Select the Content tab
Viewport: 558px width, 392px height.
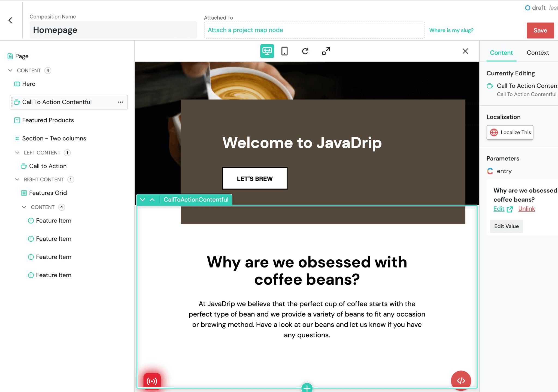click(501, 53)
